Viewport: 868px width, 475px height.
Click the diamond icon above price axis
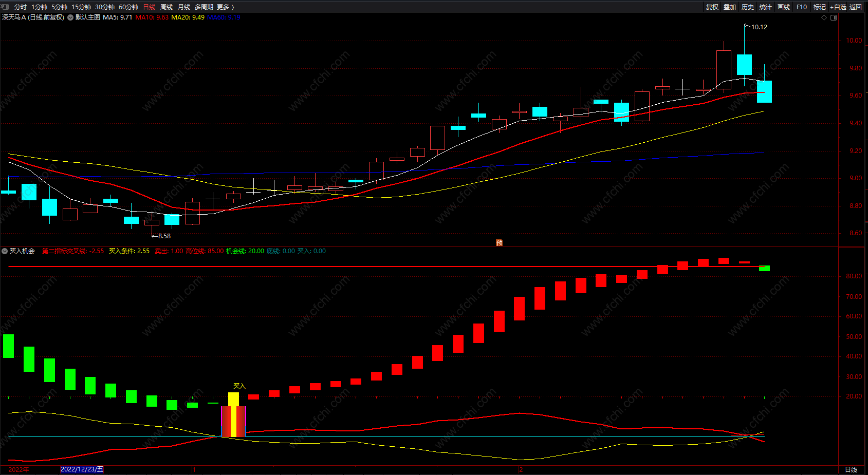pos(824,17)
